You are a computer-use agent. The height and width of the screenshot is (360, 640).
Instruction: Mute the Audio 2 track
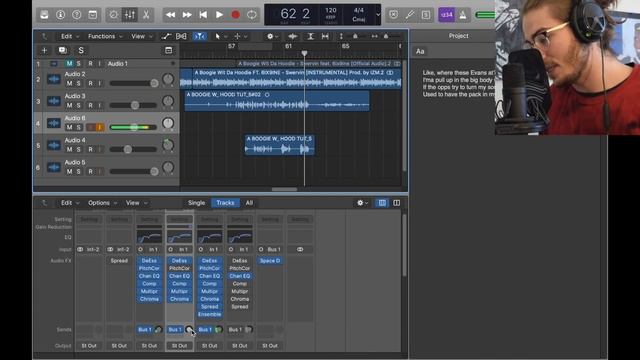pyautogui.click(x=69, y=83)
